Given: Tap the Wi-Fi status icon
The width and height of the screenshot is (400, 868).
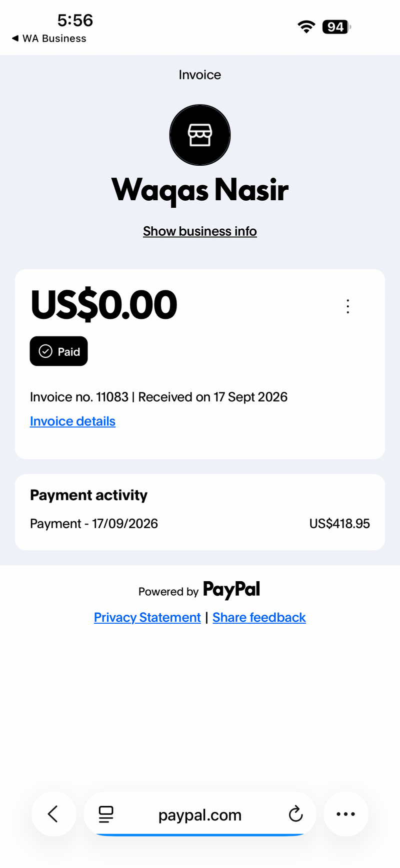Looking at the screenshot, I should [306, 27].
